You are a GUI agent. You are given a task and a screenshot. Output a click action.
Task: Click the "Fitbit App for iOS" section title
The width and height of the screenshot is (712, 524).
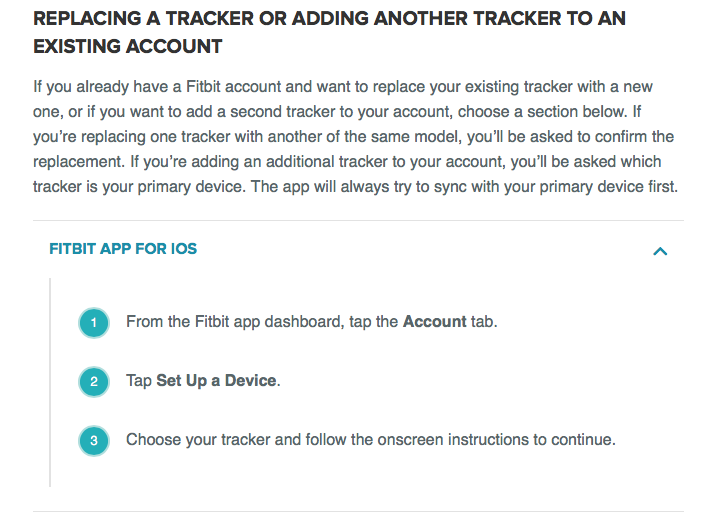(x=123, y=249)
